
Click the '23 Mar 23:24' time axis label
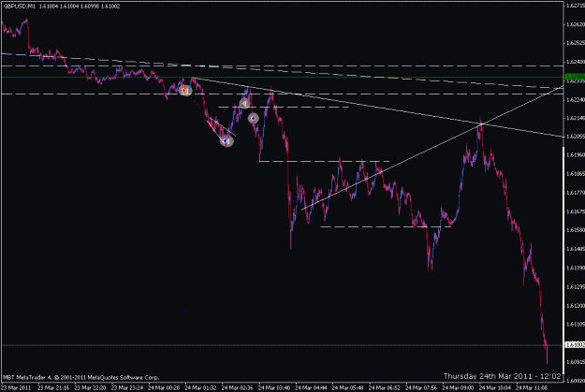click(x=127, y=388)
